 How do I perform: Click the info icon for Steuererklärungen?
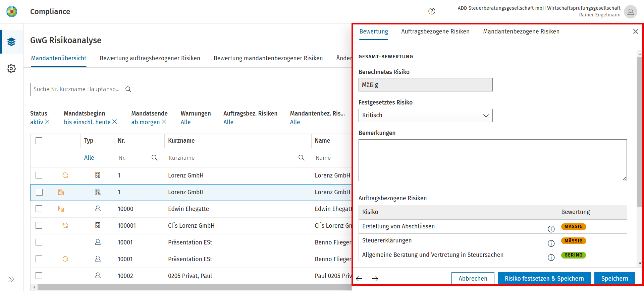click(x=551, y=243)
